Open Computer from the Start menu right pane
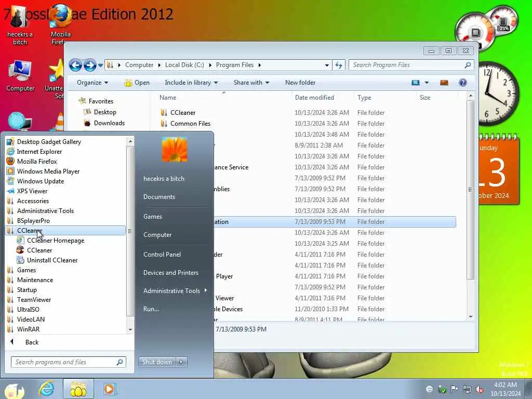The width and height of the screenshot is (532, 399). (x=157, y=235)
